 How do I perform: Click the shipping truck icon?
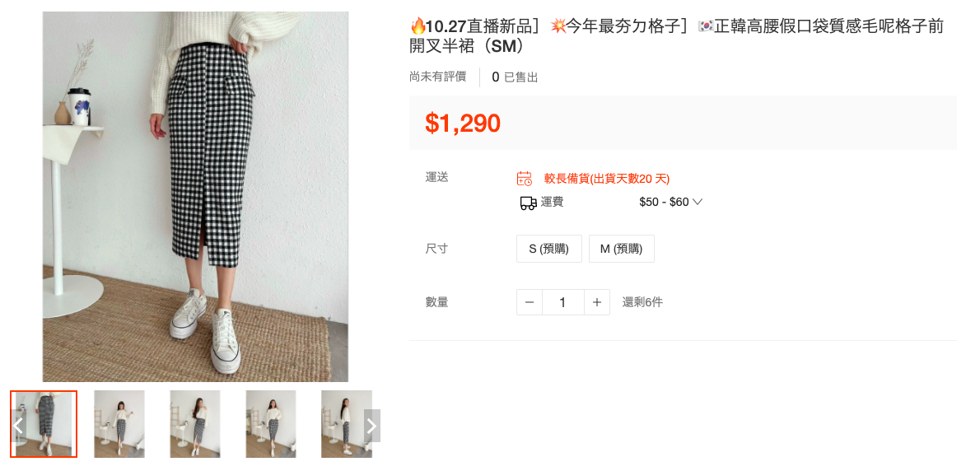point(528,203)
